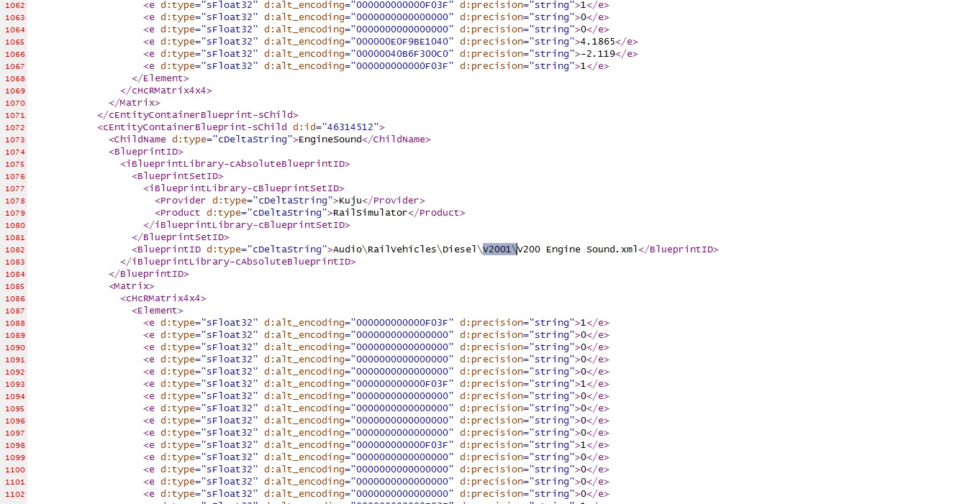This screenshot has height=504, width=980.
Task: Select line number 1066
Action: 14,54
